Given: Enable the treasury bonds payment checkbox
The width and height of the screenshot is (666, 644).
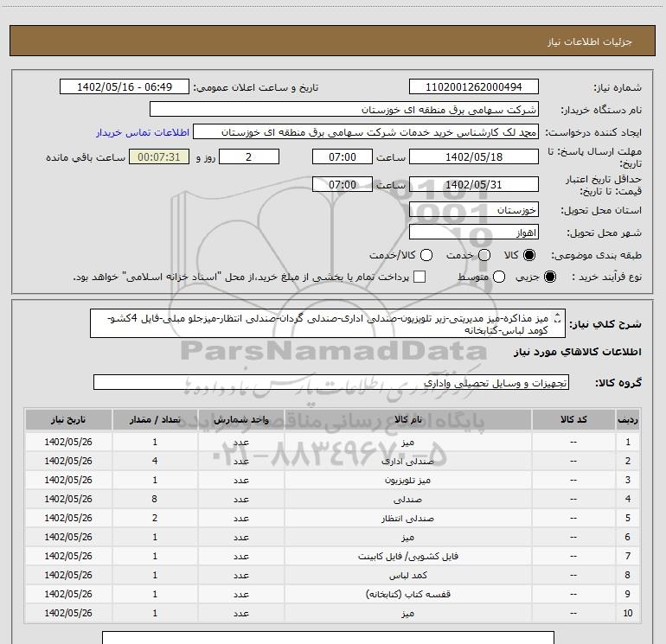Looking at the screenshot, I should 420,277.
